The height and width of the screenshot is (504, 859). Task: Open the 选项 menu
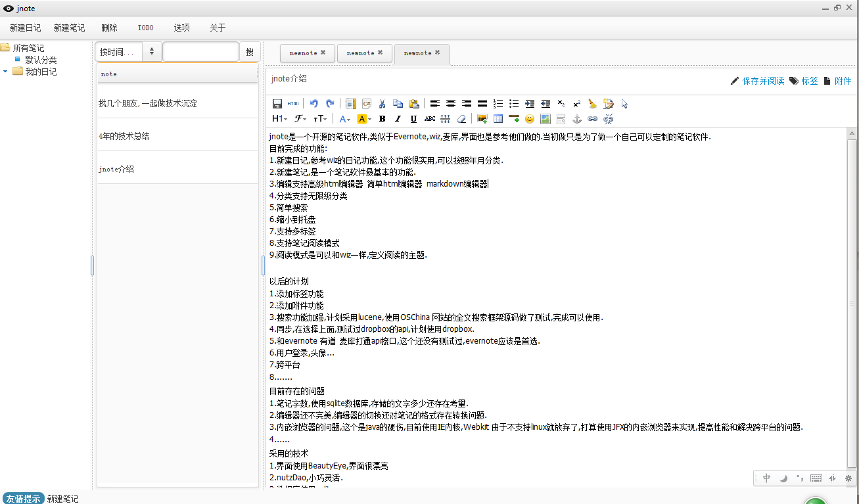(x=181, y=28)
